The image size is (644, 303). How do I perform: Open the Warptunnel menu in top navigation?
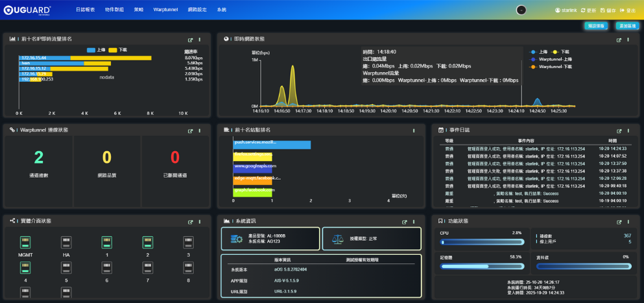166,10
